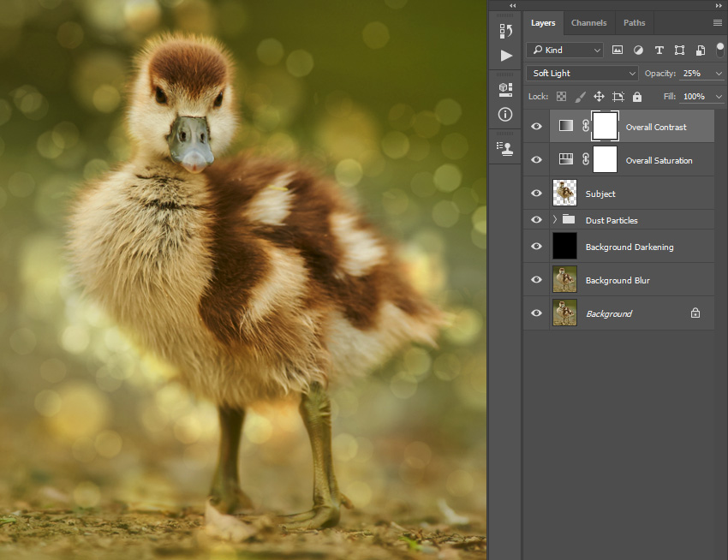Select the Background Darkening layer thumbnail
Screen dimensions: 728x560
click(564, 246)
